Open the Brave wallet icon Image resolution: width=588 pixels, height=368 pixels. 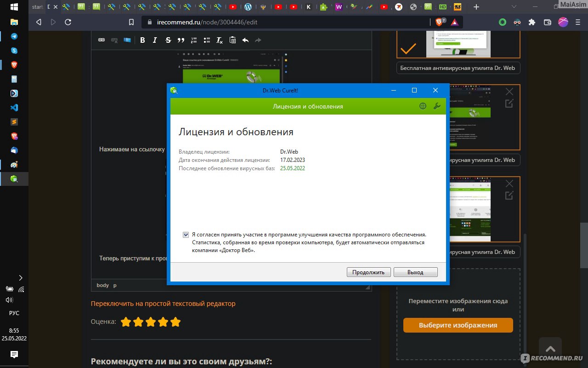click(x=548, y=22)
